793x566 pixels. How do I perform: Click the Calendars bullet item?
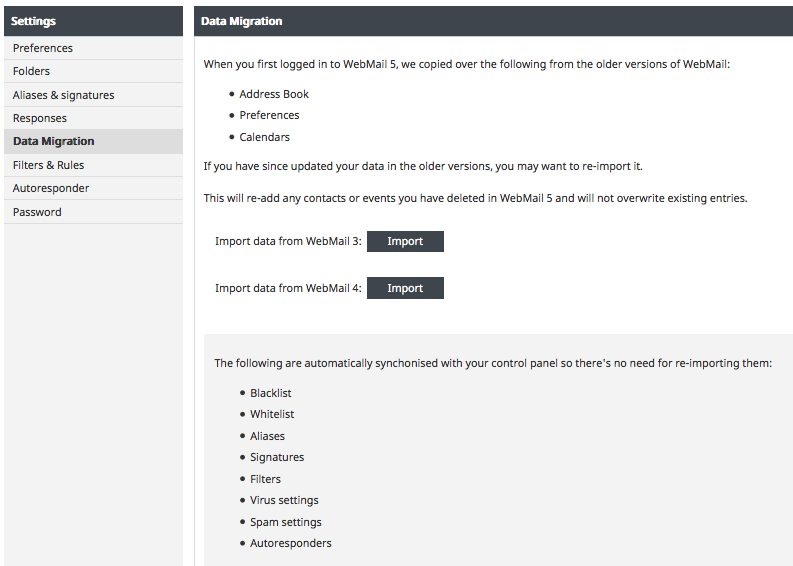pos(265,137)
